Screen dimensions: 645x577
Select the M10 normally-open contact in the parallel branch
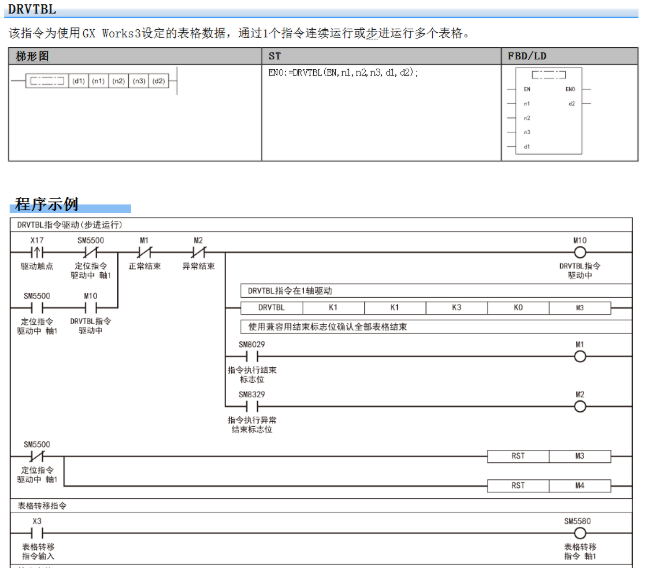point(90,308)
